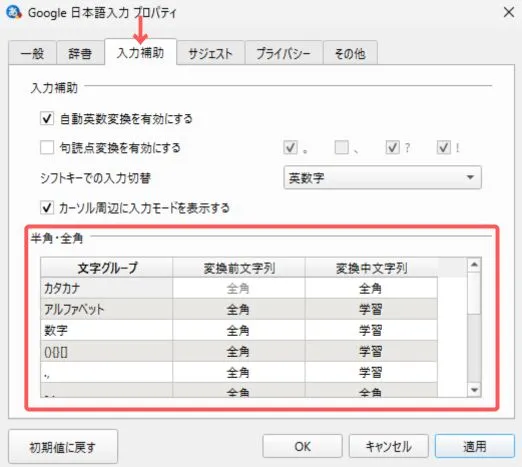Click the table vertical scrollbar thumb
This screenshot has height=467, width=522.
(474, 293)
